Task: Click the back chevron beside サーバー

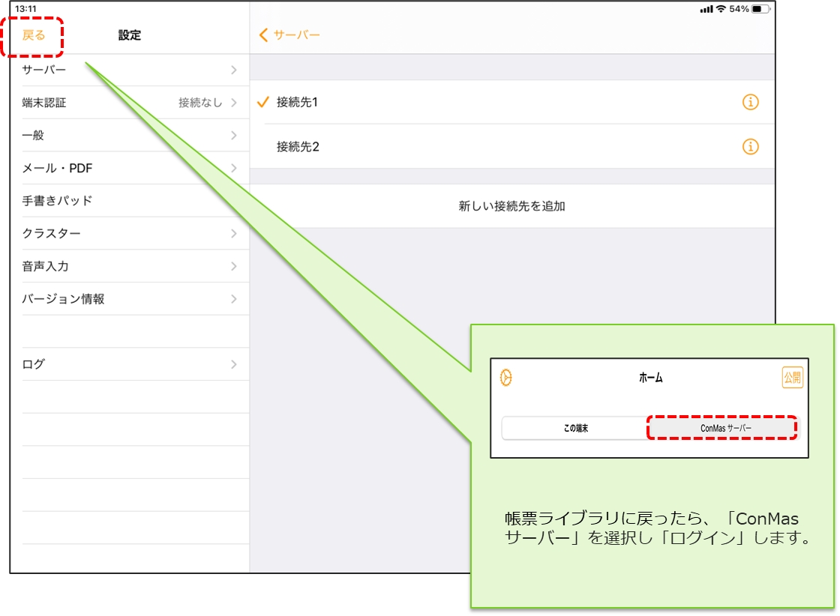Action: [263, 35]
